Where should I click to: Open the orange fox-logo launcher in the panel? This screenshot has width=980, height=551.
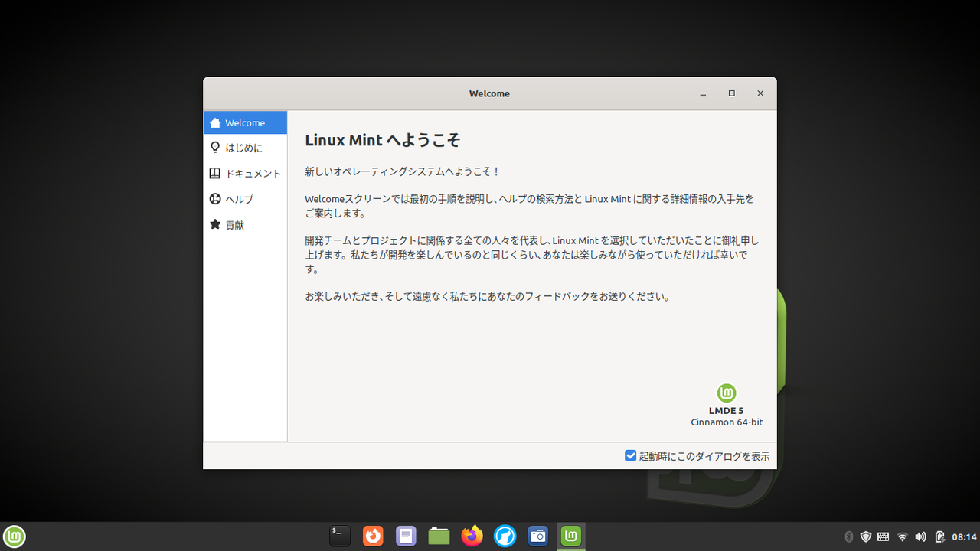tap(373, 536)
